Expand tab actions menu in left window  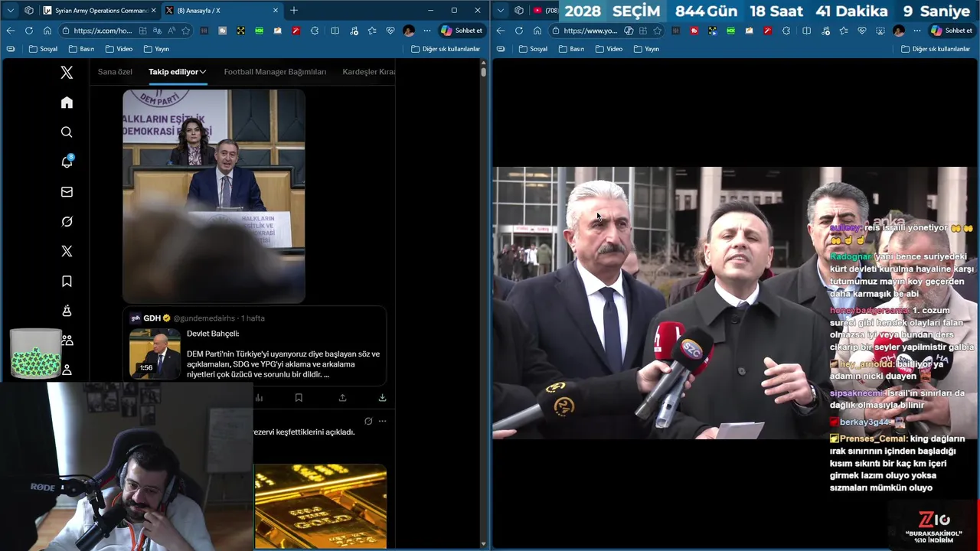(11, 11)
